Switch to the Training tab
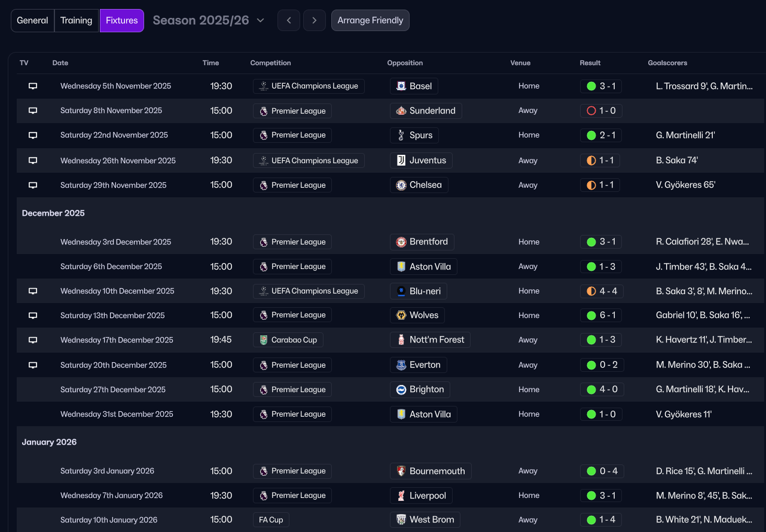 click(77, 20)
